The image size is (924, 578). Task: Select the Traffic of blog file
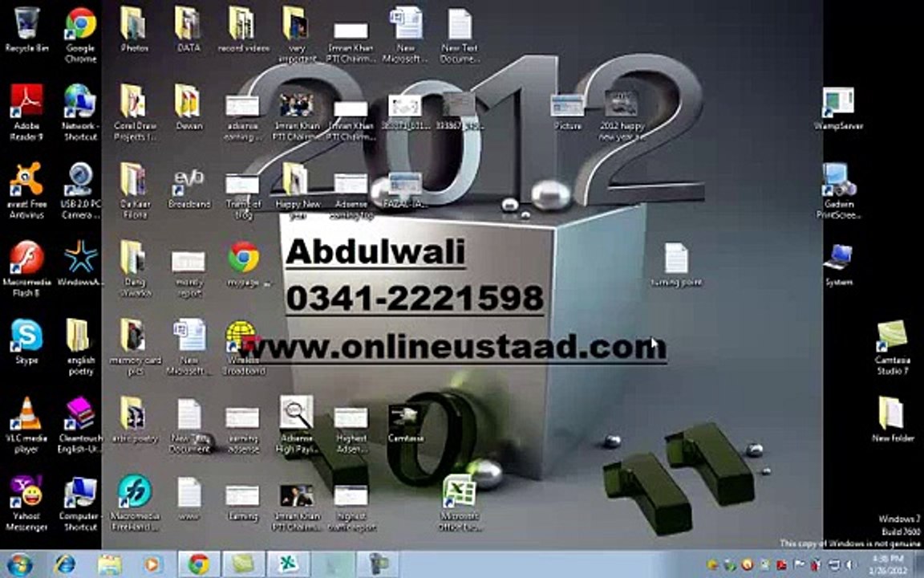point(243,196)
